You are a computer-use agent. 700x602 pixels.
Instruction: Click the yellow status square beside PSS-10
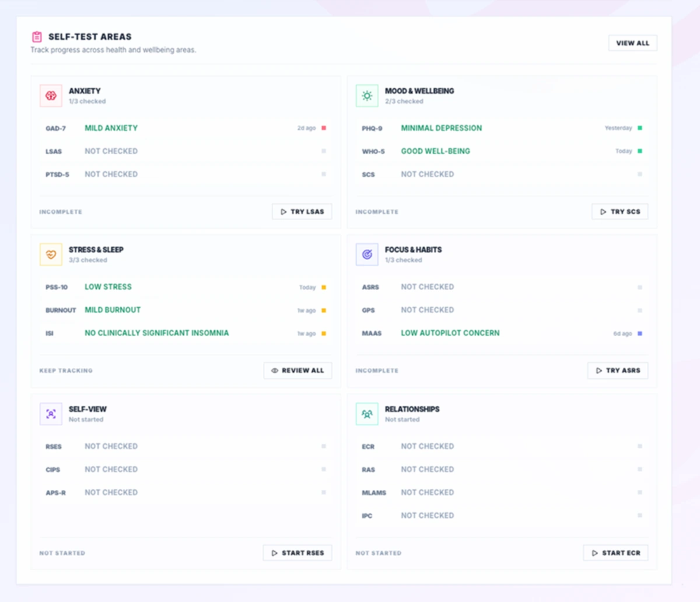coord(324,287)
